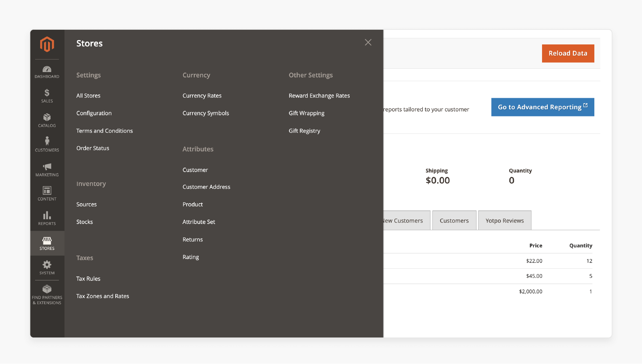Image resolution: width=642 pixels, height=364 pixels.
Task: Open the Reports bar chart icon
Action: (47, 219)
